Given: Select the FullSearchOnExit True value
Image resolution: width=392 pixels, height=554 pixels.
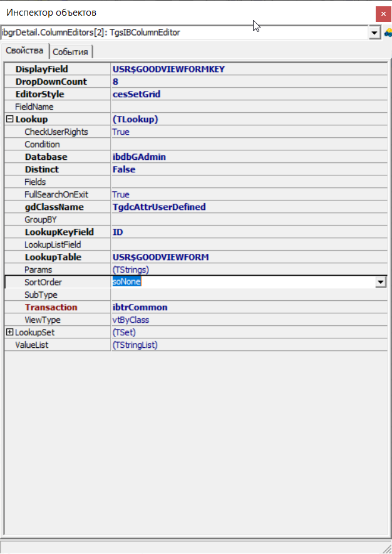Looking at the screenshot, I should [121, 194].
